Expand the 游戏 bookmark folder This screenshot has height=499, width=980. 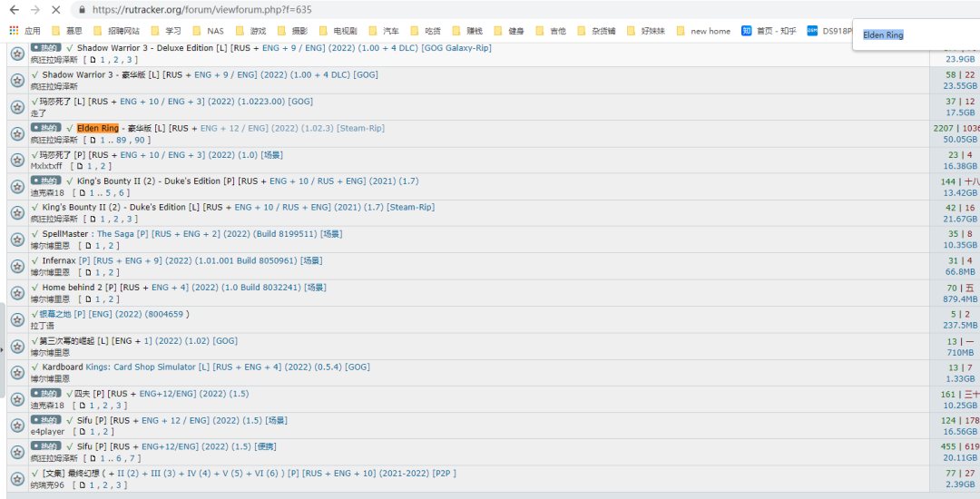(x=250, y=31)
